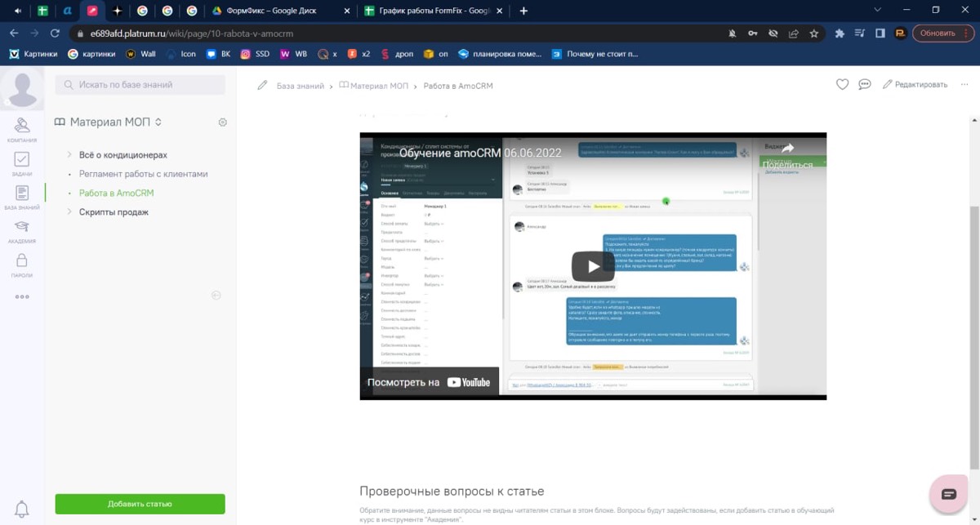Screen dimensions: 980x525
Task: Like the article with heart icon
Action: point(842,84)
